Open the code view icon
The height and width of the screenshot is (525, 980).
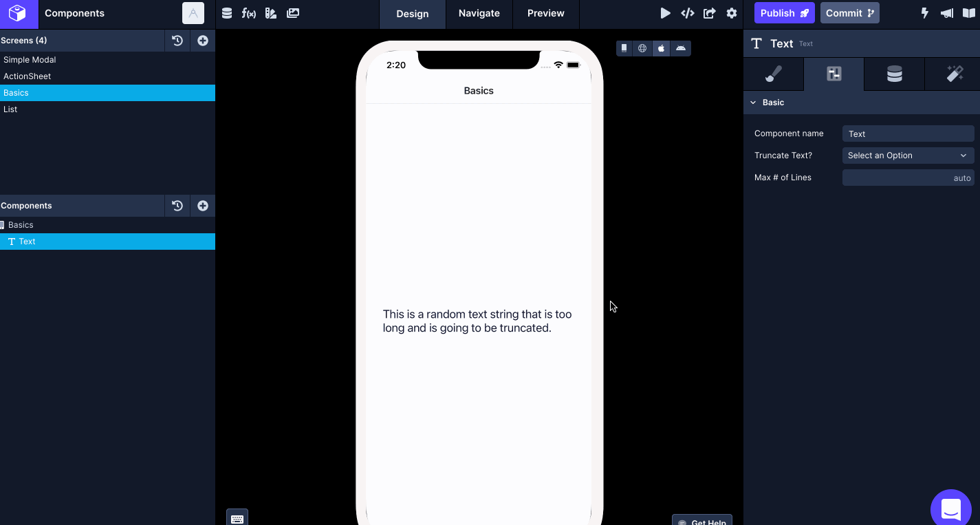pyautogui.click(x=687, y=13)
